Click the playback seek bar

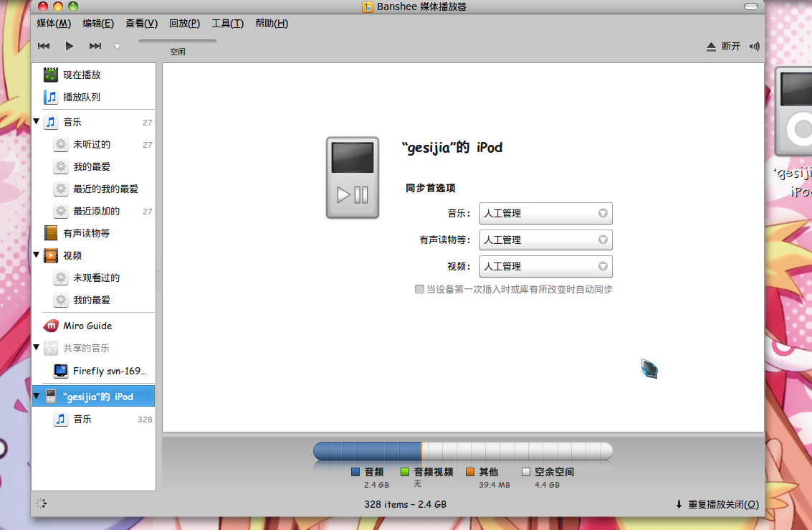click(178, 41)
